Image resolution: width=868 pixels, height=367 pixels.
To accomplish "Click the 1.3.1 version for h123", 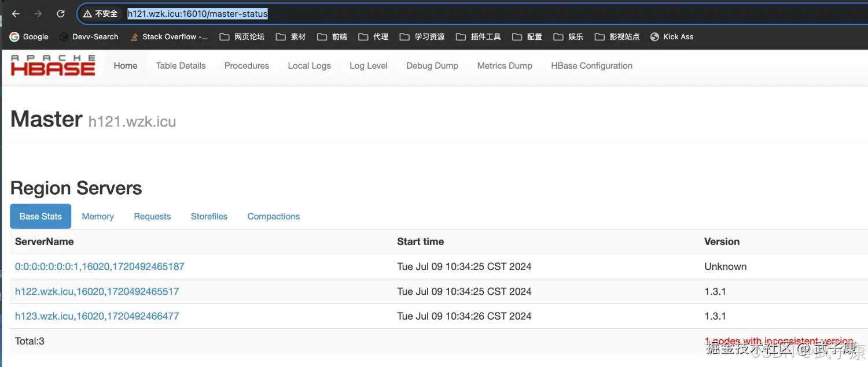I will pos(715,316).
